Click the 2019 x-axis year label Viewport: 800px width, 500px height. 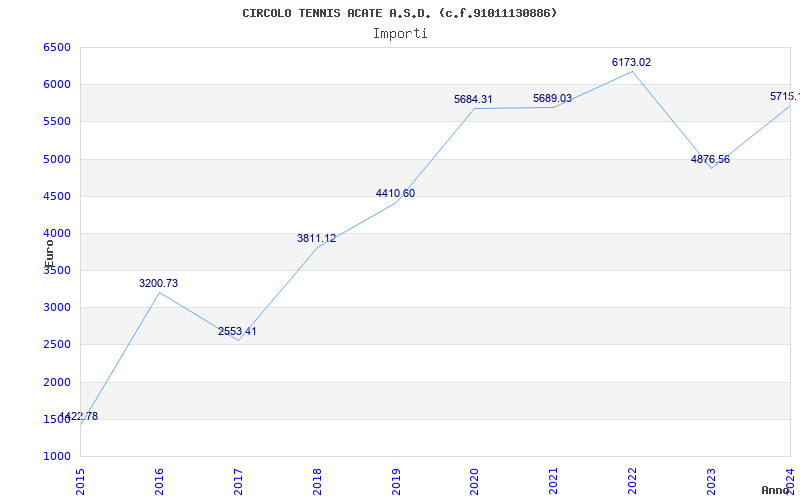pos(396,482)
